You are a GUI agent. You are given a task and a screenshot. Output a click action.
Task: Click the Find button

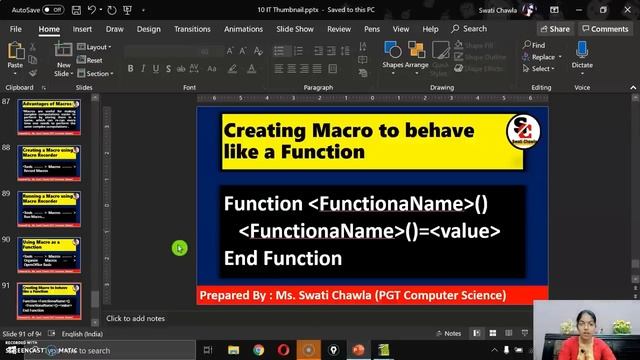click(534, 45)
